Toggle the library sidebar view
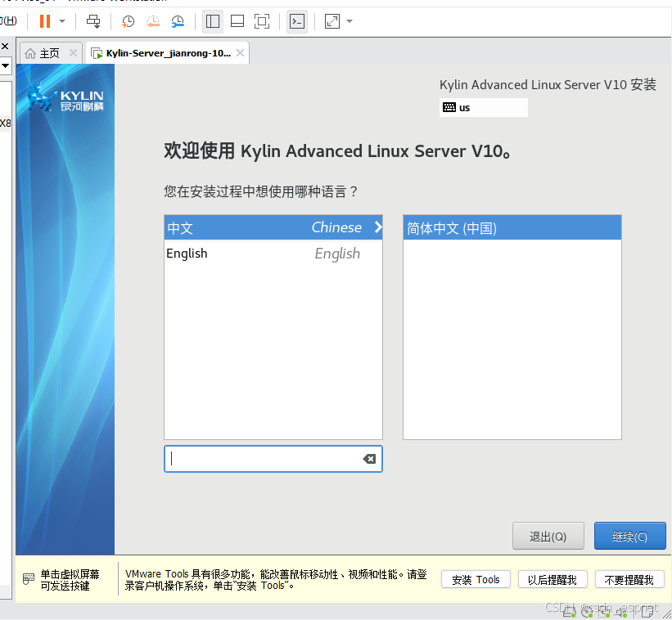Screen dimensions: 672x620 [213, 21]
